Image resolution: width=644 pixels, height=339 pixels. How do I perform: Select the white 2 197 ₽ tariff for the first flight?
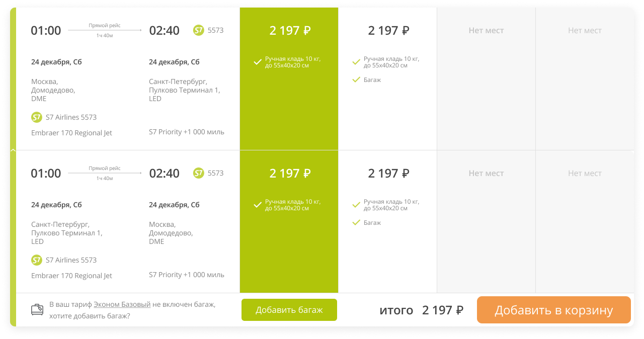tap(388, 78)
